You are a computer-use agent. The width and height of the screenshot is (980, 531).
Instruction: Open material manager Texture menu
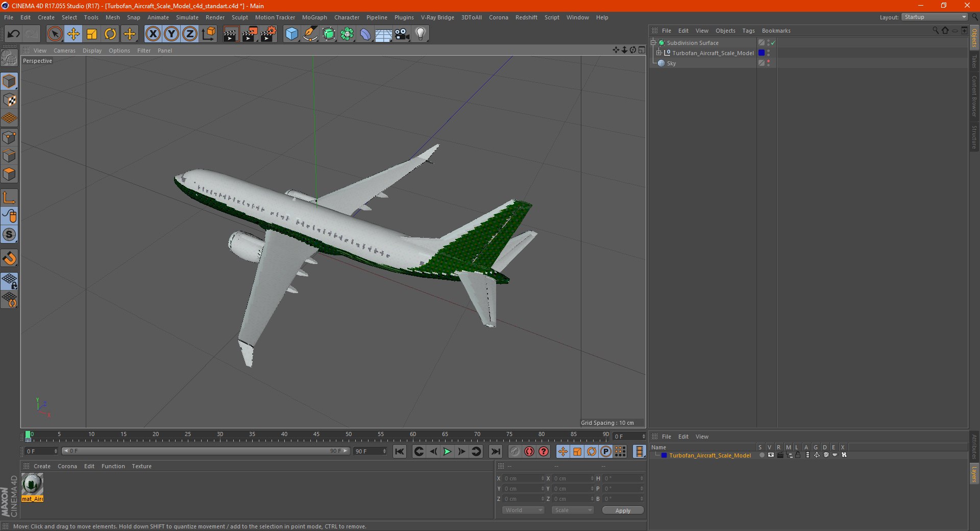pyautogui.click(x=141, y=466)
